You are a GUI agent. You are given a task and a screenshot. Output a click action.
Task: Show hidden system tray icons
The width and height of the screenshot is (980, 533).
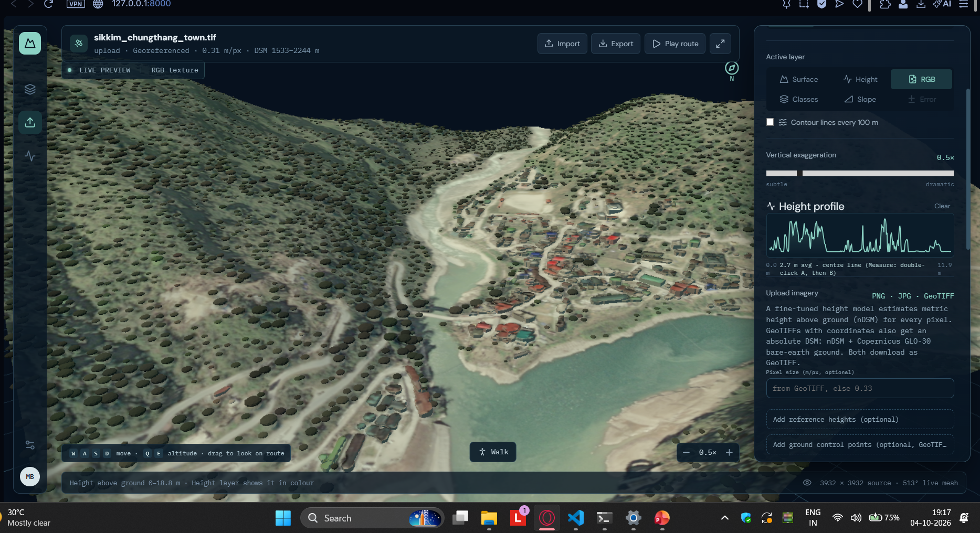pos(725,518)
